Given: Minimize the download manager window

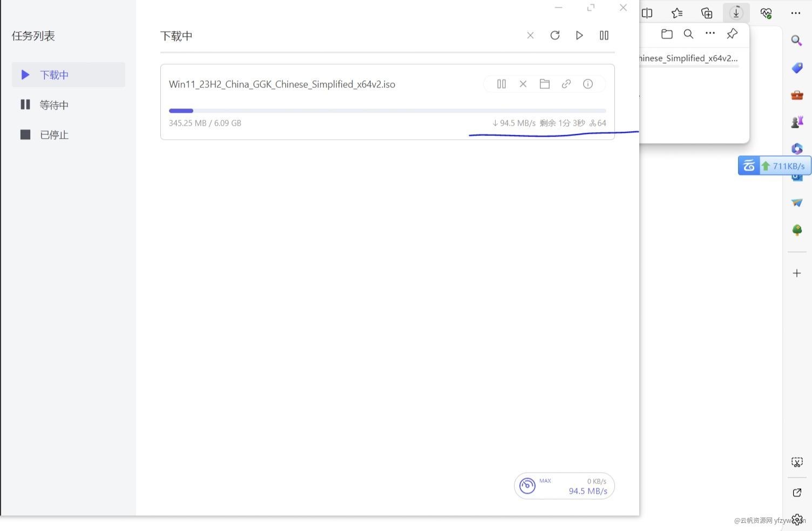Looking at the screenshot, I should point(558,8).
